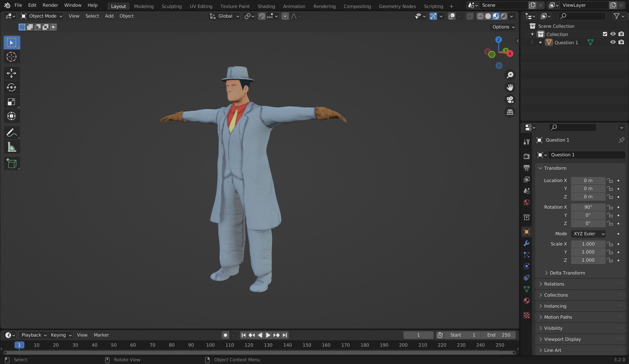Open the Render menu

click(x=50, y=5)
